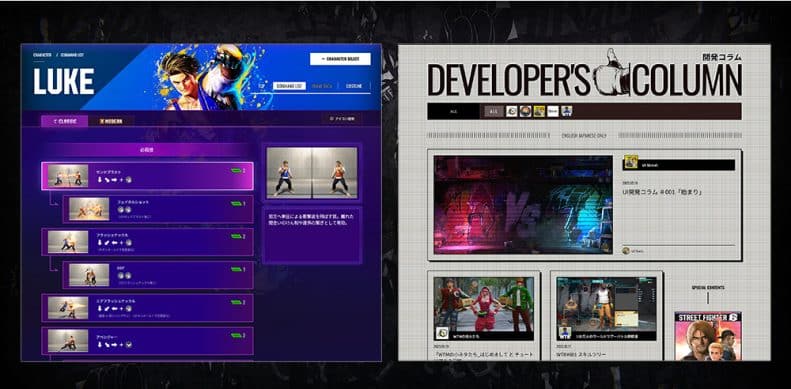Play the move preview video of Luke

click(x=312, y=173)
